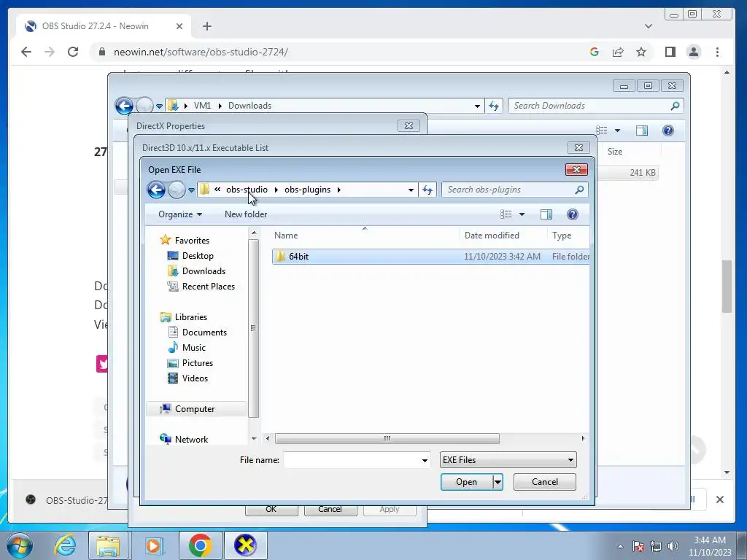This screenshot has height=560, width=747.
Task: Go back in Open EXE File dialog
Action: [x=156, y=190]
